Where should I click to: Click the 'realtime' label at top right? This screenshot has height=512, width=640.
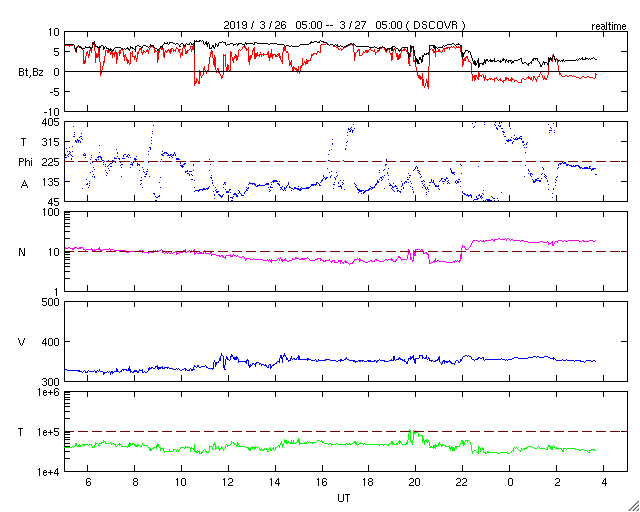(609, 27)
